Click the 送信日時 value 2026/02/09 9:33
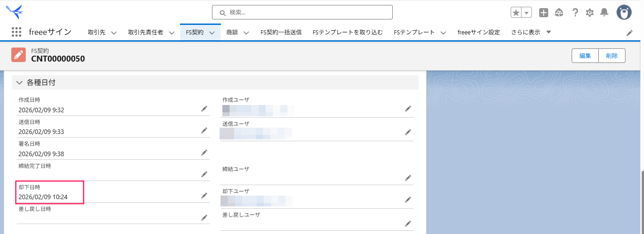Screen dimensions: 644x234 (x=41, y=132)
